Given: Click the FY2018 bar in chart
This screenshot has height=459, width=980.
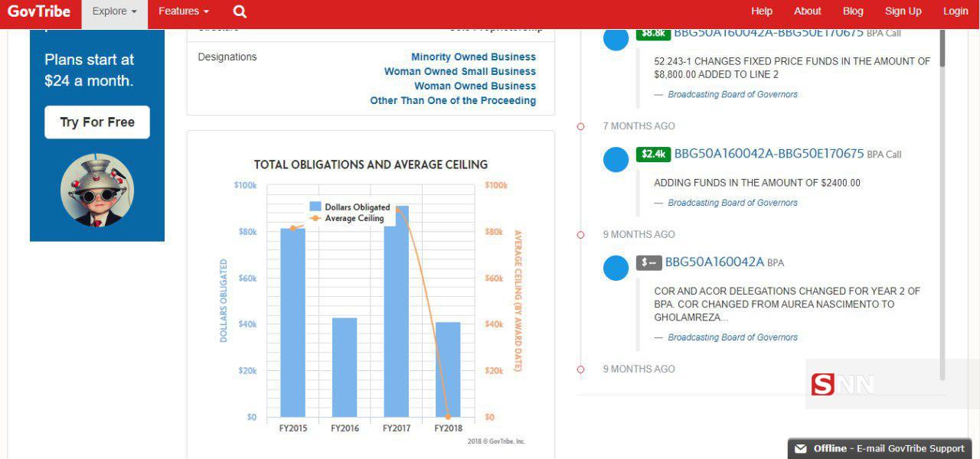Looking at the screenshot, I should 449,369.
